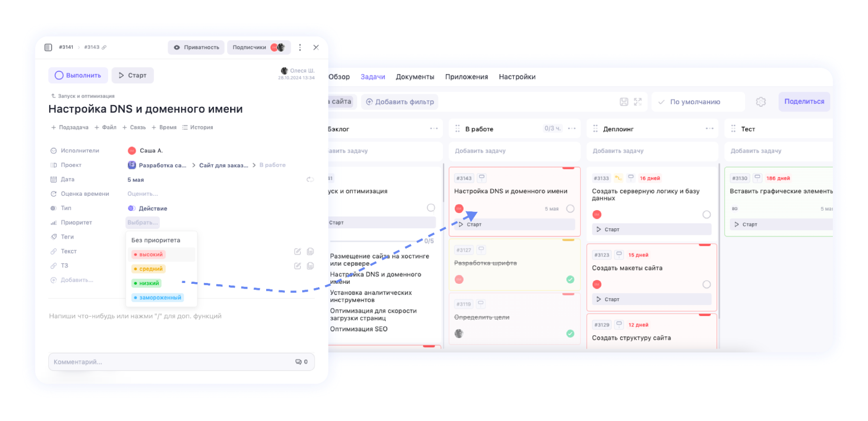
Task: Open the Приоритет Выбрать dropdown
Action: point(142,223)
